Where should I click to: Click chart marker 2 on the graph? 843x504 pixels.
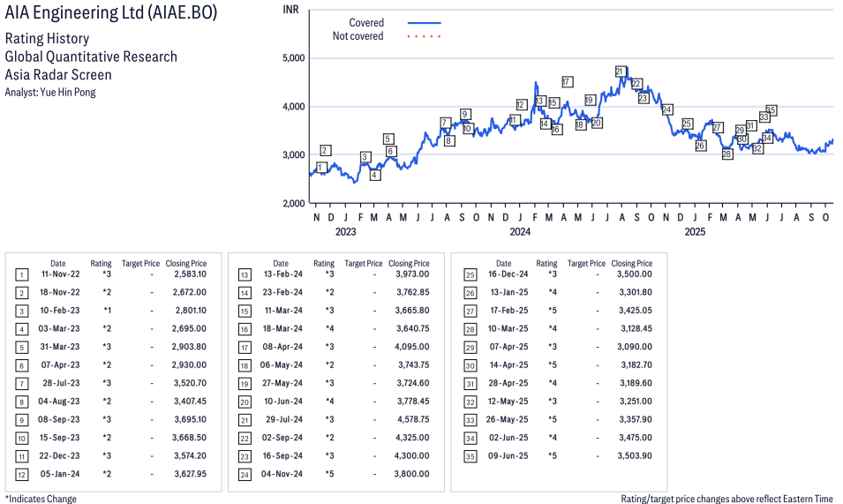tap(326, 150)
